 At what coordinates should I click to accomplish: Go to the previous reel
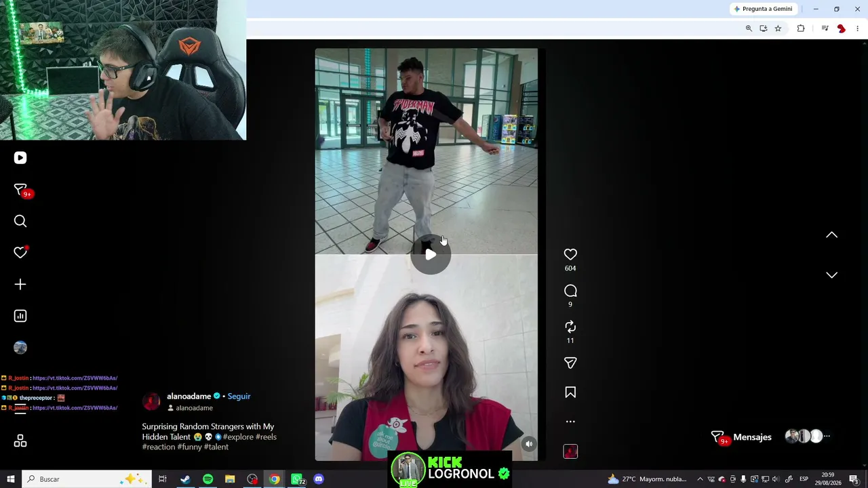tap(831, 235)
